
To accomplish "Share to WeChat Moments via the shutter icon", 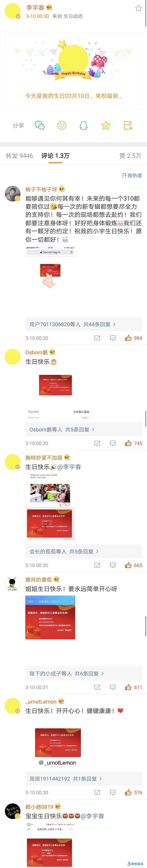I will 62,125.
